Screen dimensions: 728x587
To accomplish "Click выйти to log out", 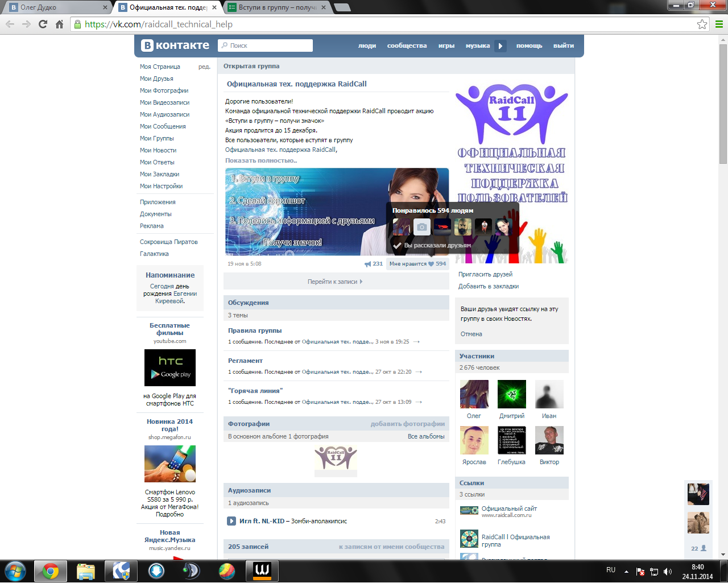I will coord(564,46).
